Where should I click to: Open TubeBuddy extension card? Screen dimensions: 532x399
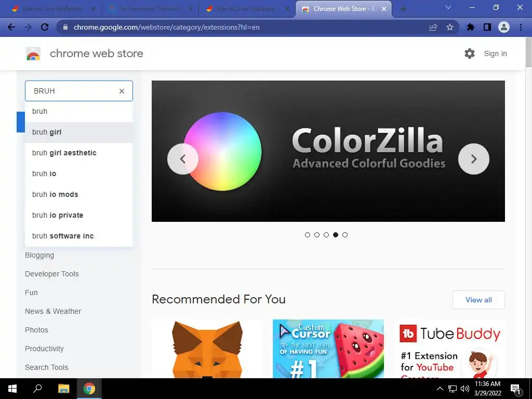pos(449,349)
